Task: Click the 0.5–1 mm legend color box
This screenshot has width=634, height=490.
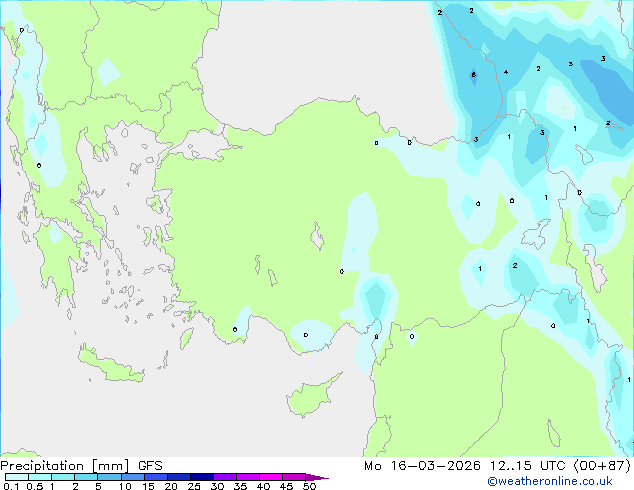Action: tap(40, 477)
